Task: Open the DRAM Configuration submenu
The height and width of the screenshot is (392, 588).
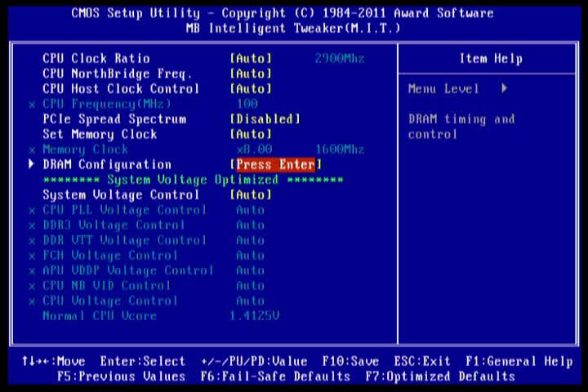Action: (x=107, y=165)
